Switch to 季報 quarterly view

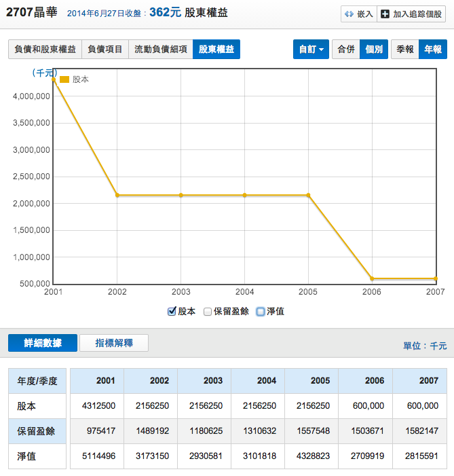(x=404, y=50)
